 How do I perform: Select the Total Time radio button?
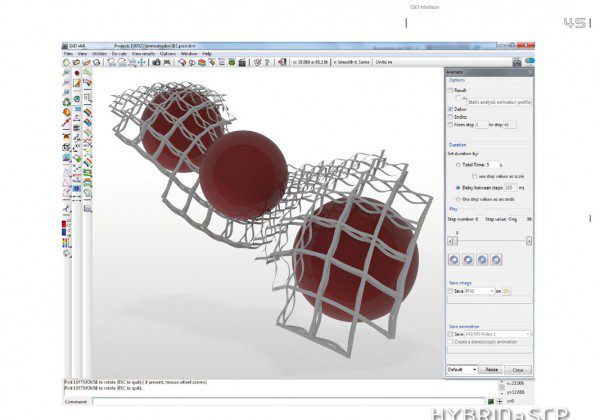coord(458,164)
